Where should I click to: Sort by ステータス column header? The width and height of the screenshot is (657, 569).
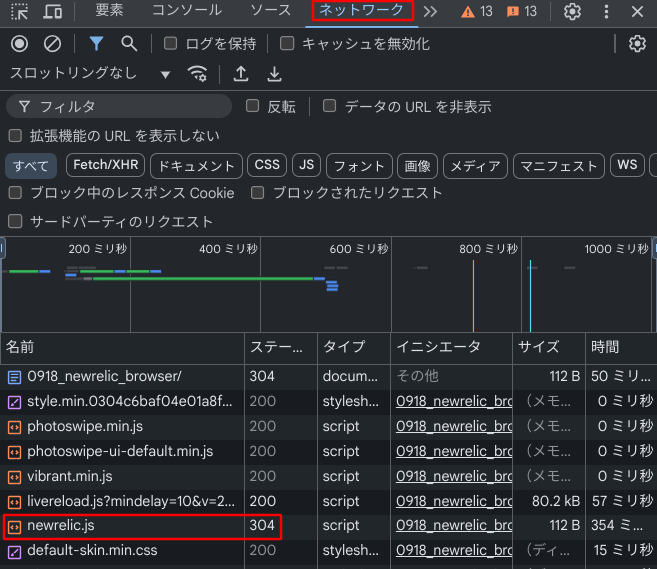(x=281, y=347)
